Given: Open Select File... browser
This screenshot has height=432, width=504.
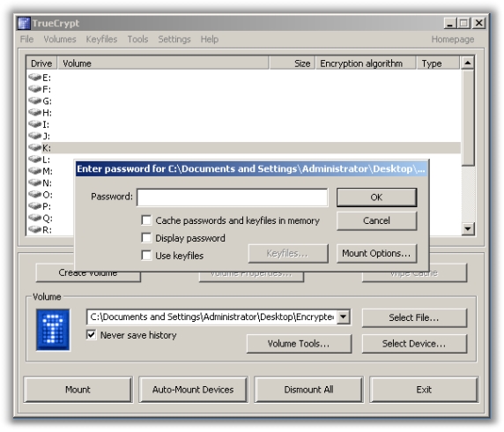Looking at the screenshot, I should pos(414,317).
